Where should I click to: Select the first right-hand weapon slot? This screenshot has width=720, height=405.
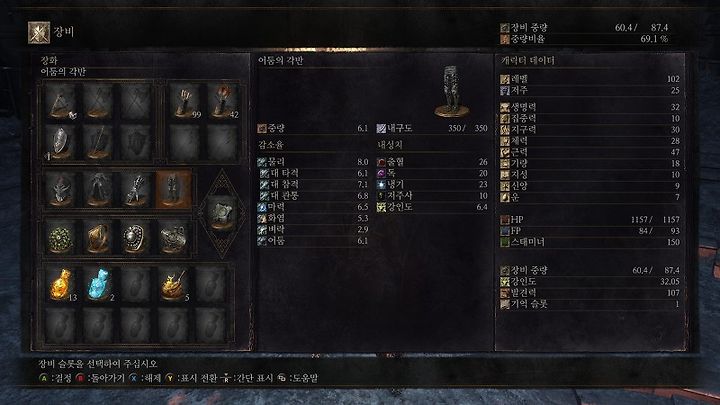point(61,101)
